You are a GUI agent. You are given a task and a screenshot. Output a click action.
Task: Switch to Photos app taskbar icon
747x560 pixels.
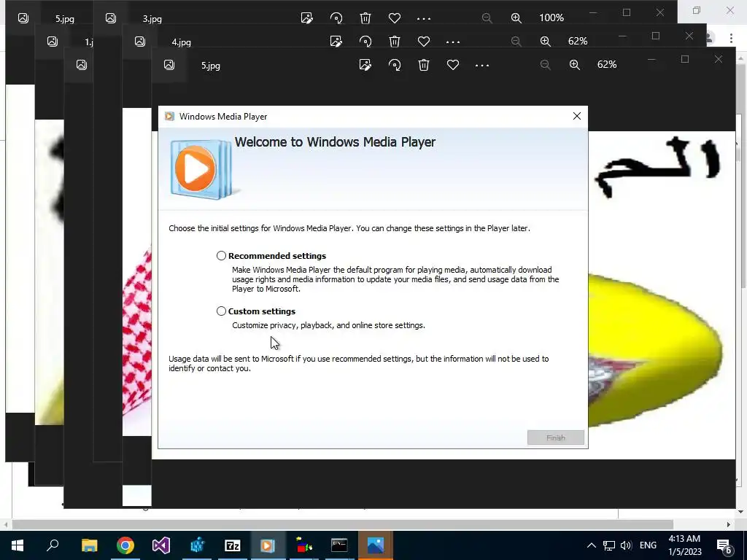376,545
